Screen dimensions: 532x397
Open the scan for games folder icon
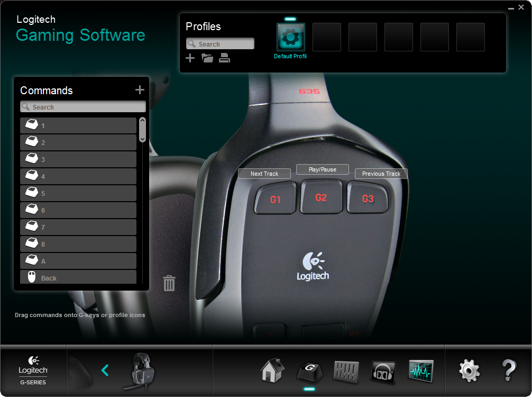[207, 58]
